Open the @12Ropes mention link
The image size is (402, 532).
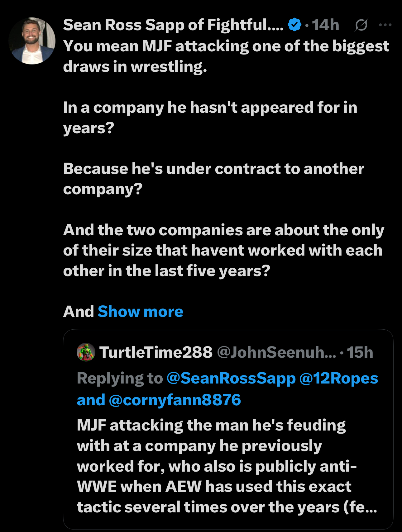tap(338, 378)
